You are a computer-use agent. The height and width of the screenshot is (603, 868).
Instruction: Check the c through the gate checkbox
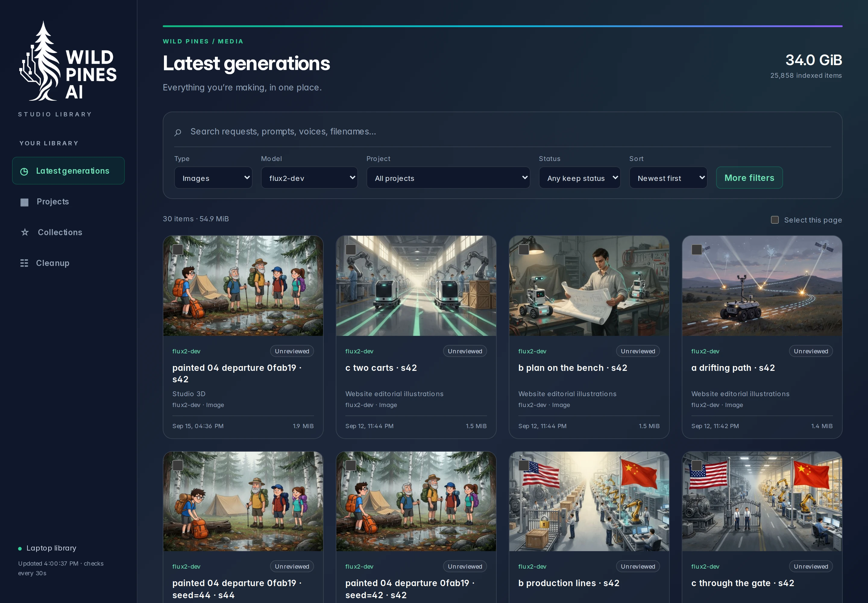(x=697, y=465)
